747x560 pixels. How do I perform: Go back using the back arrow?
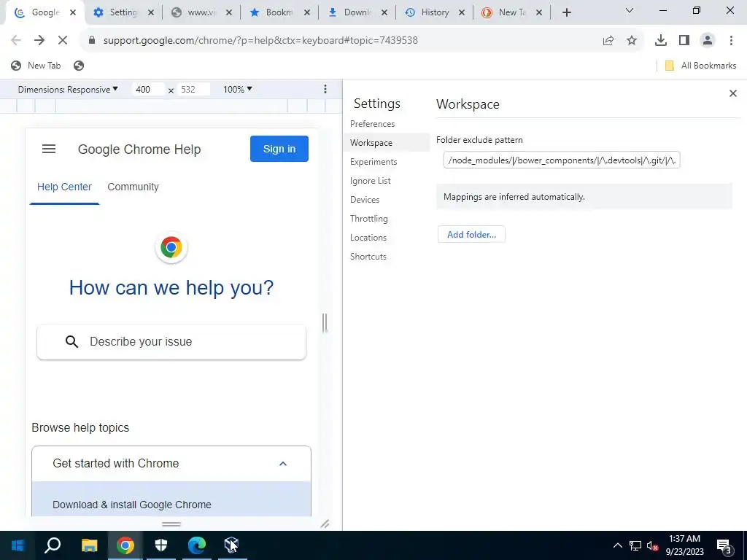[x=16, y=41]
